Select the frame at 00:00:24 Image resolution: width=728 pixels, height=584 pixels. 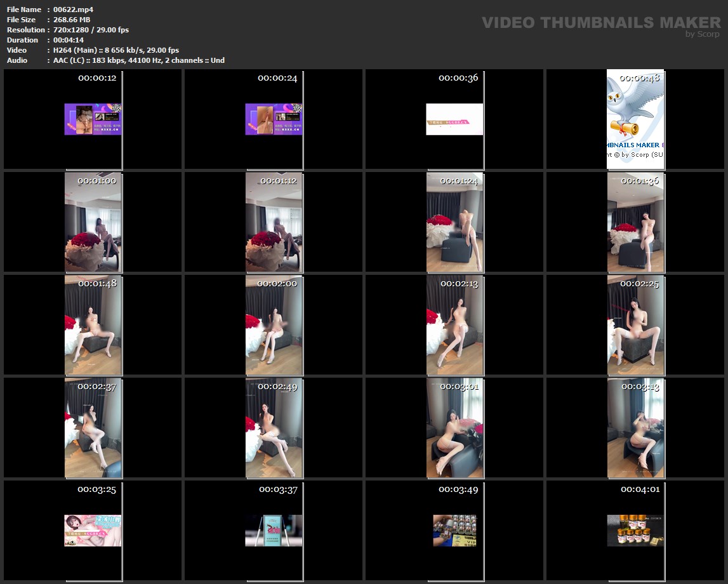274,119
